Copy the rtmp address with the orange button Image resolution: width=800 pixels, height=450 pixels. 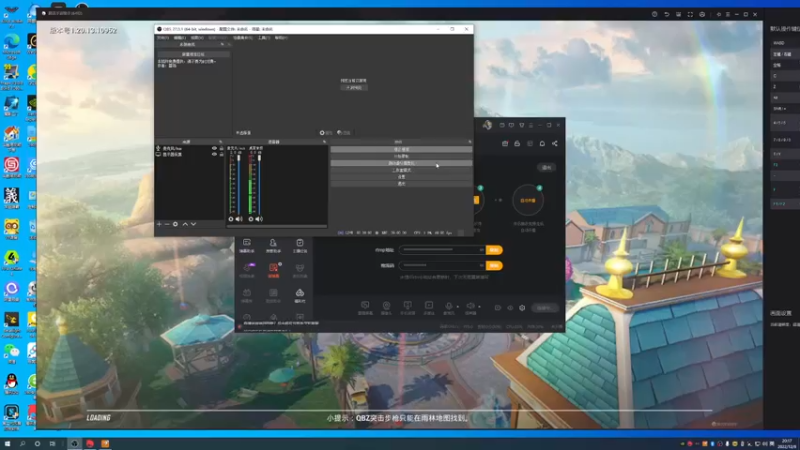coord(494,250)
